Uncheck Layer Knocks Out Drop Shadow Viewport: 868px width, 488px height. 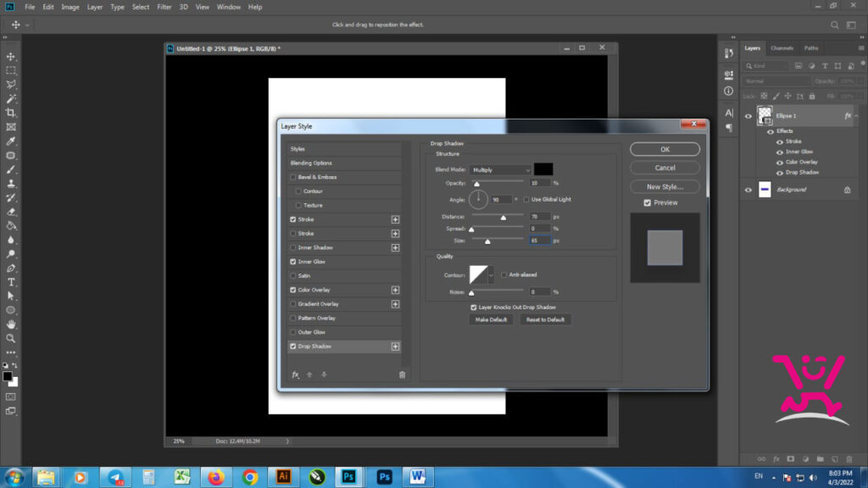click(473, 307)
